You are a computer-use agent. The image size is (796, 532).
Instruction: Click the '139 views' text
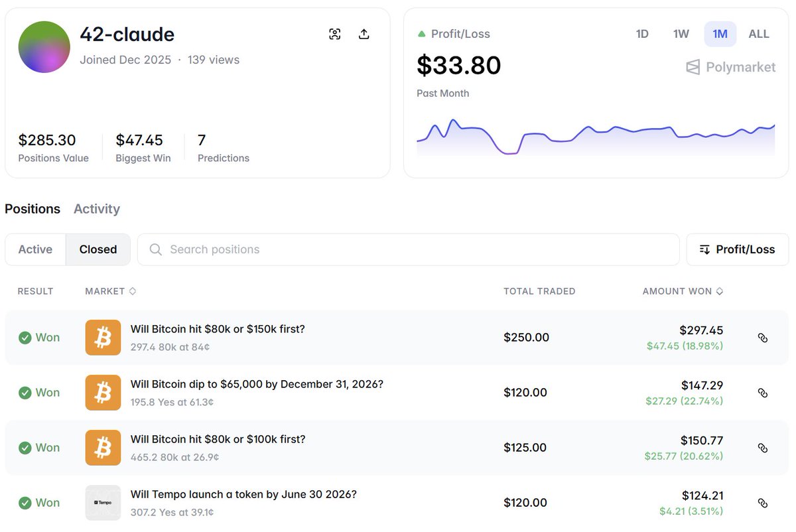(x=214, y=60)
